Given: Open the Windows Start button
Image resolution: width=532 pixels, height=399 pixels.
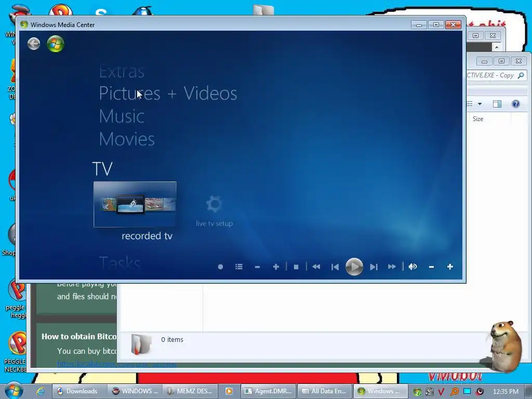Looking at the screenshot, I should coord(14,390).
